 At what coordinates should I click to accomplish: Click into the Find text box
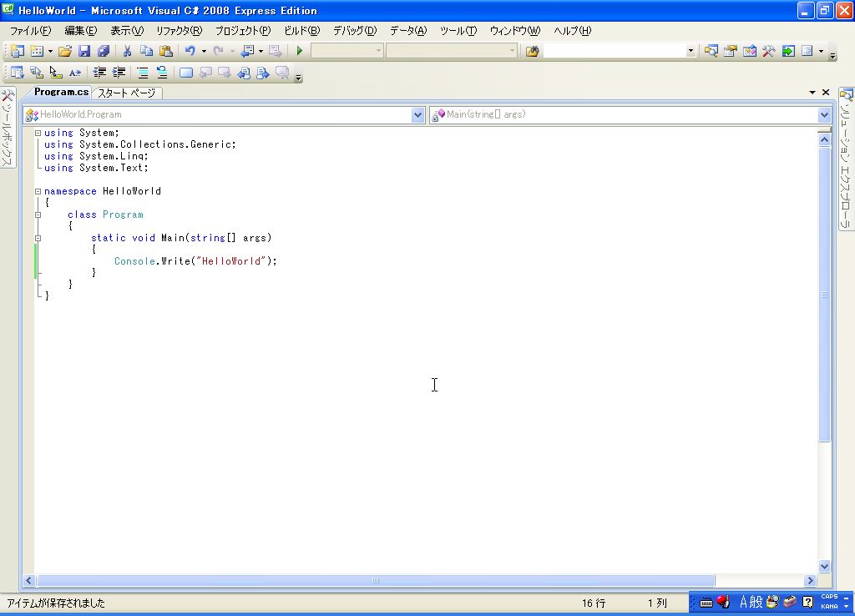615,51
